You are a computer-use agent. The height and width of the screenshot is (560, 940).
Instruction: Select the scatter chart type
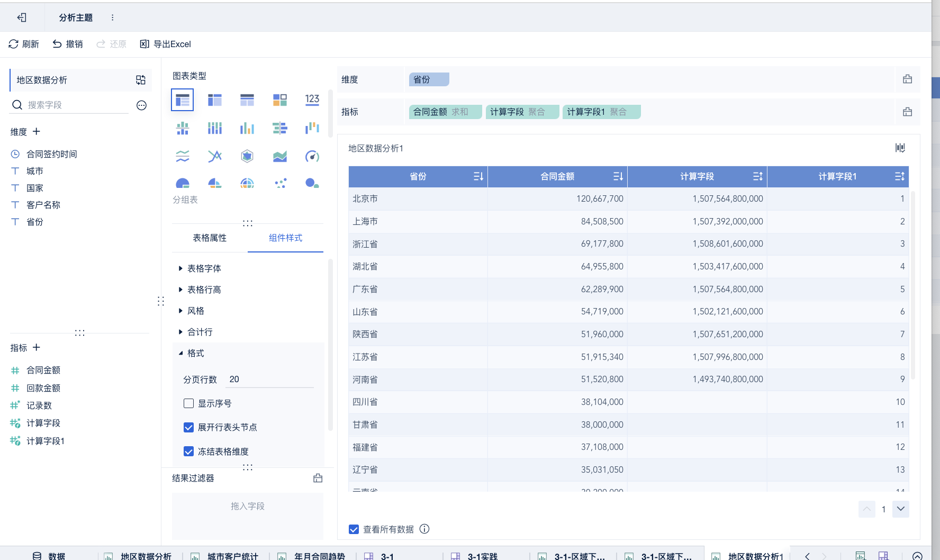(x=280, y=183)
